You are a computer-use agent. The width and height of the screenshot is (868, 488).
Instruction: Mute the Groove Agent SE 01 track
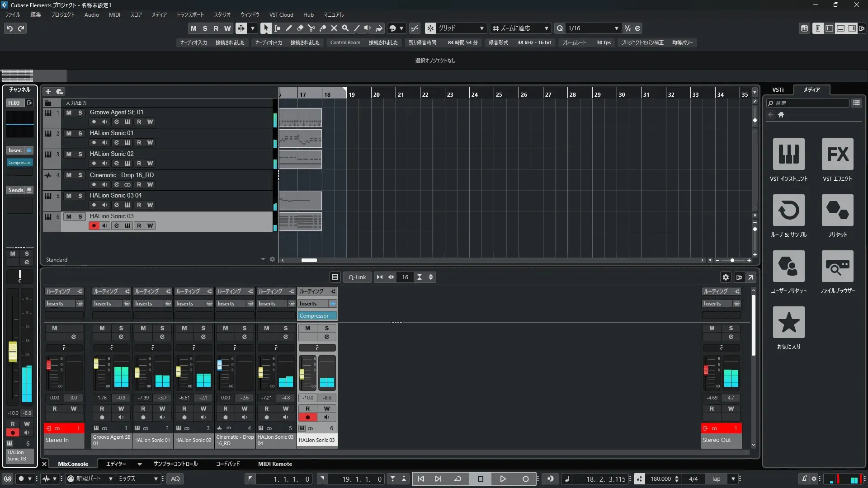point(69,113)
